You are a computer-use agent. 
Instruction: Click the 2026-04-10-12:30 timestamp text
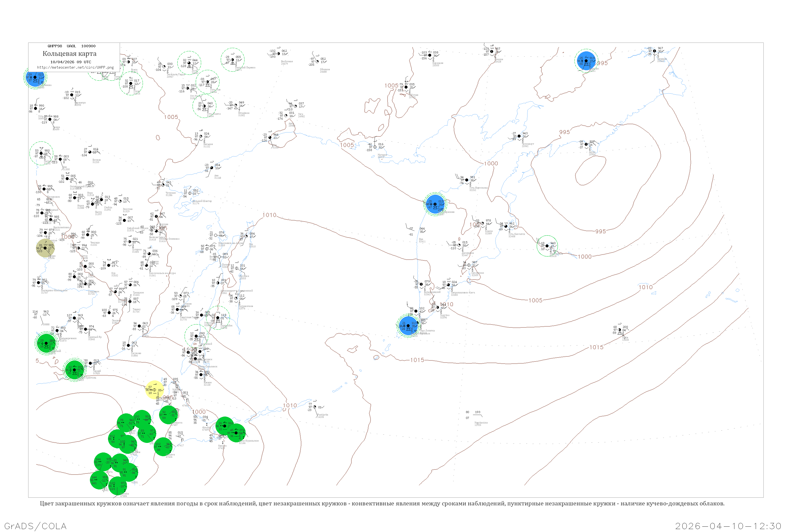point(728,526)
